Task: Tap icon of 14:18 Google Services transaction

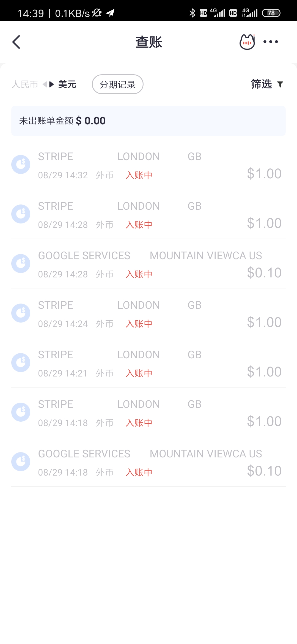Action: pyautogui.click(x=21, y=462)
